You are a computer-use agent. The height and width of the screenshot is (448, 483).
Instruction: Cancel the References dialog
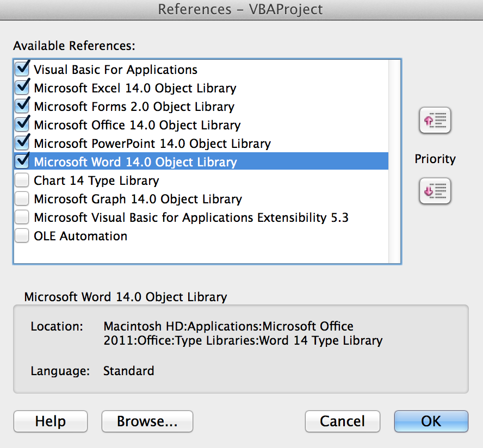(343, 421)
